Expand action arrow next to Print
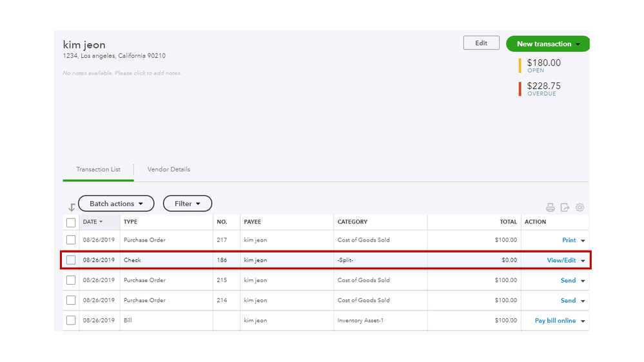 pos(583,241)
